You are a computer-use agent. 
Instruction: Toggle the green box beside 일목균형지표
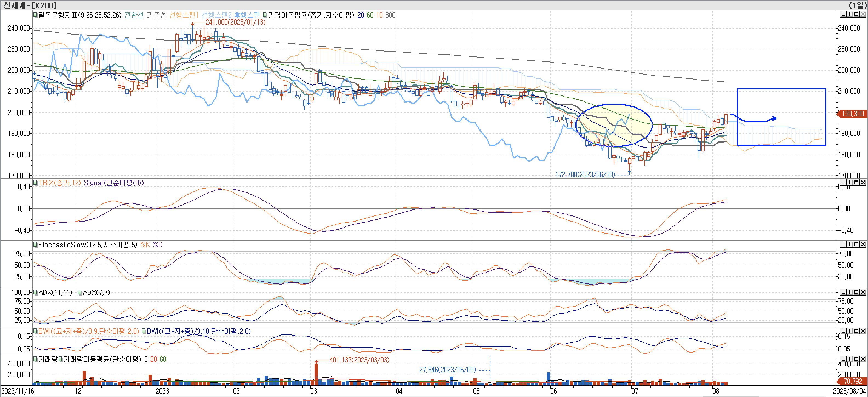pyautogui.click(x=35, y=15)
